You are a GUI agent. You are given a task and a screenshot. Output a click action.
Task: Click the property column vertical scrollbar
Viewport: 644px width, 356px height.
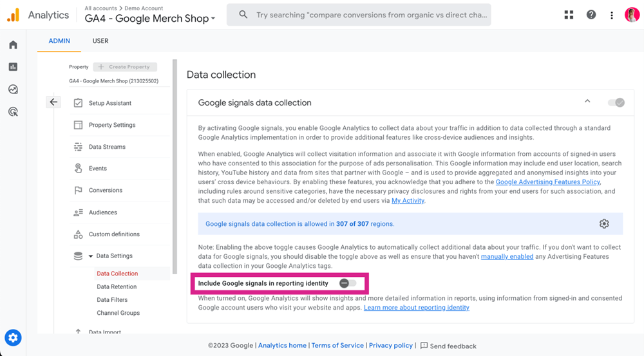[x=175, y=166]
